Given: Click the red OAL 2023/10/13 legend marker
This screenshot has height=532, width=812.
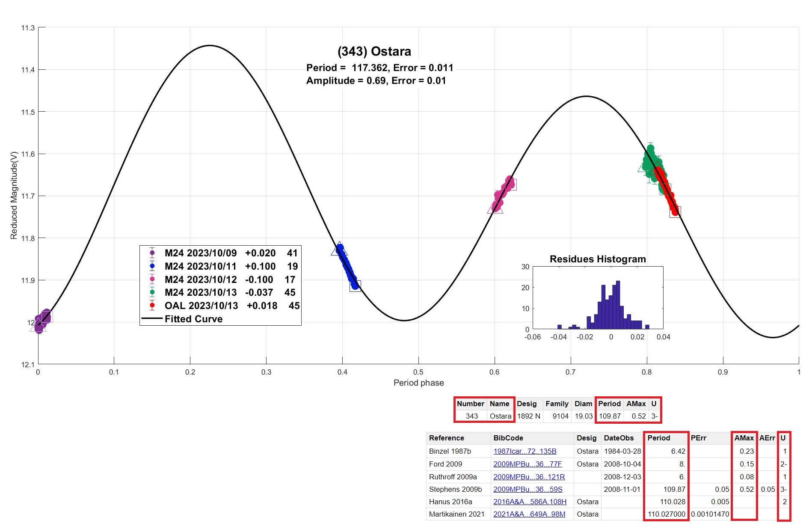Looking at the screenshot, I should [x=152, y=306].
